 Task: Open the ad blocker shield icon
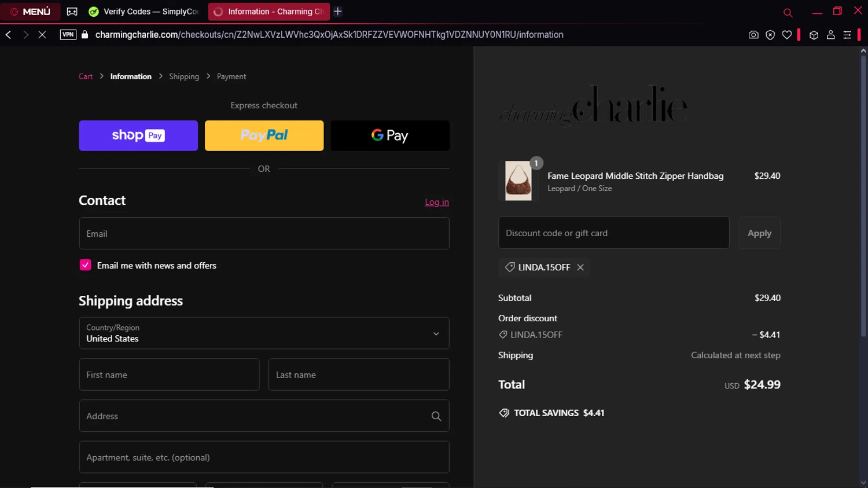click(770, 35)
